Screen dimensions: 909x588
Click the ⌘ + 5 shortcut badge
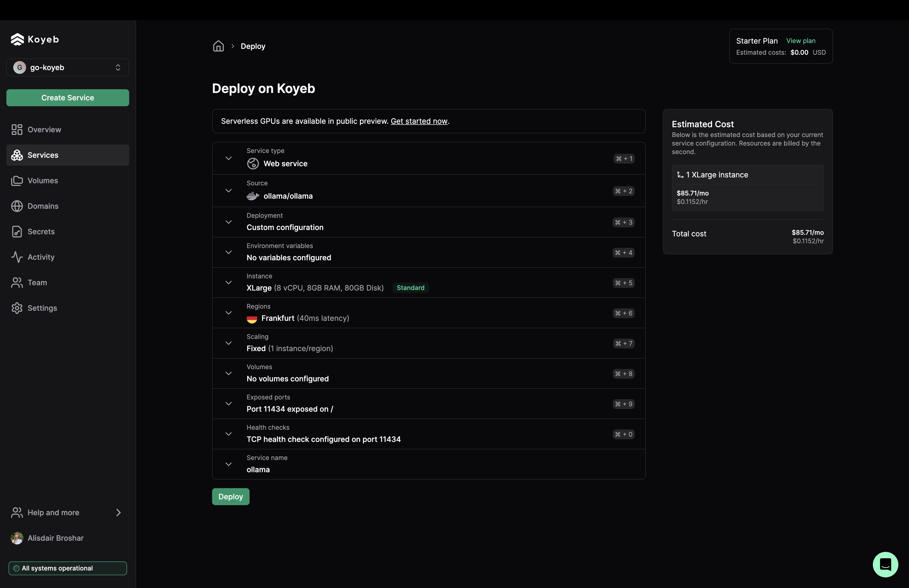tap(624, 283)
